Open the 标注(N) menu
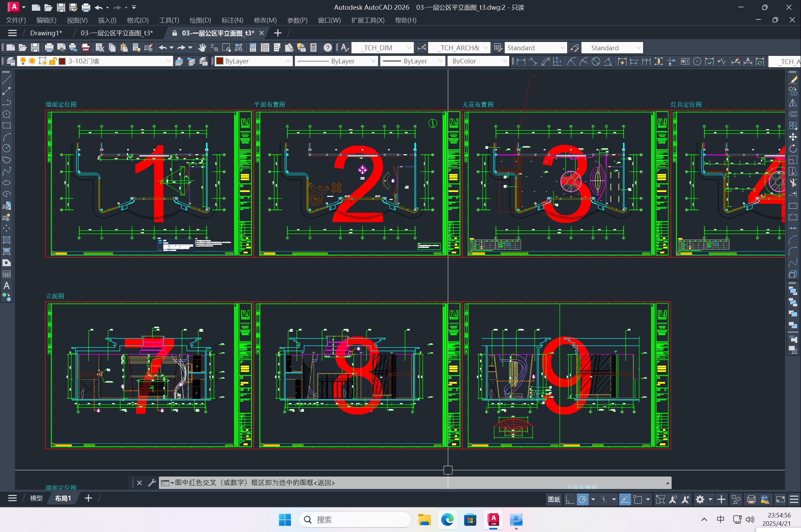 pos(232,20)
